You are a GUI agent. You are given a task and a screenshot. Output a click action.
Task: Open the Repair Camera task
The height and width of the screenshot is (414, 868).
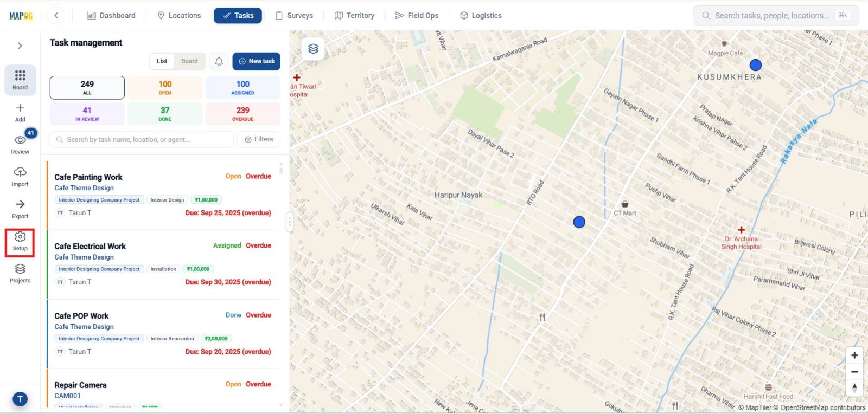click(x=80, y=385)
